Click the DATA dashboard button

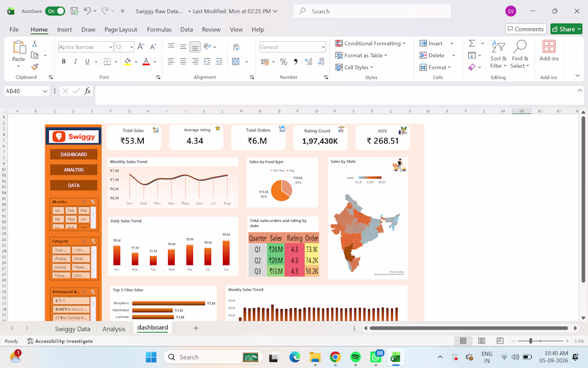(74, 185)
